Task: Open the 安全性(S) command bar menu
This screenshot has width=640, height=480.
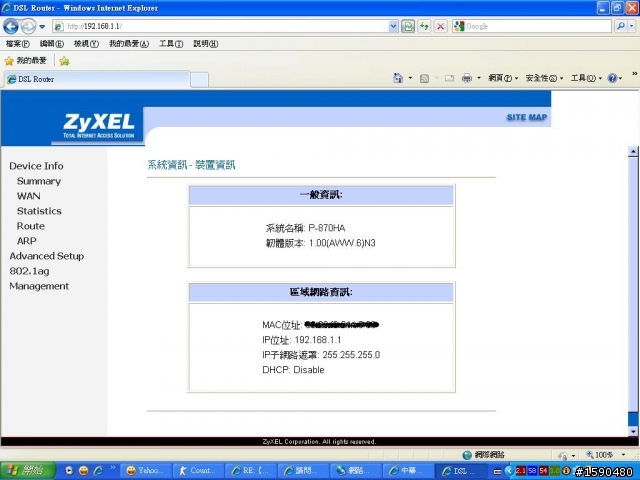Action: (x=544, y=78)
